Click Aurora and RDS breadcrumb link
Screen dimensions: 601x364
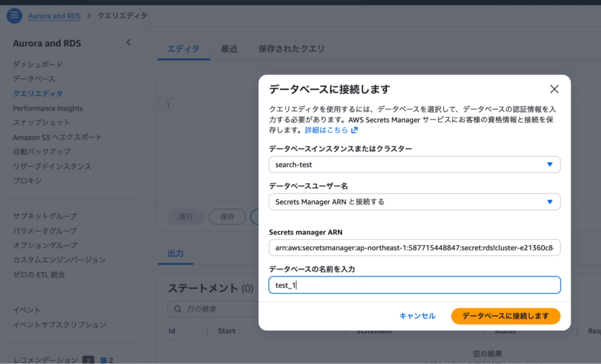[x=55, y=16]
